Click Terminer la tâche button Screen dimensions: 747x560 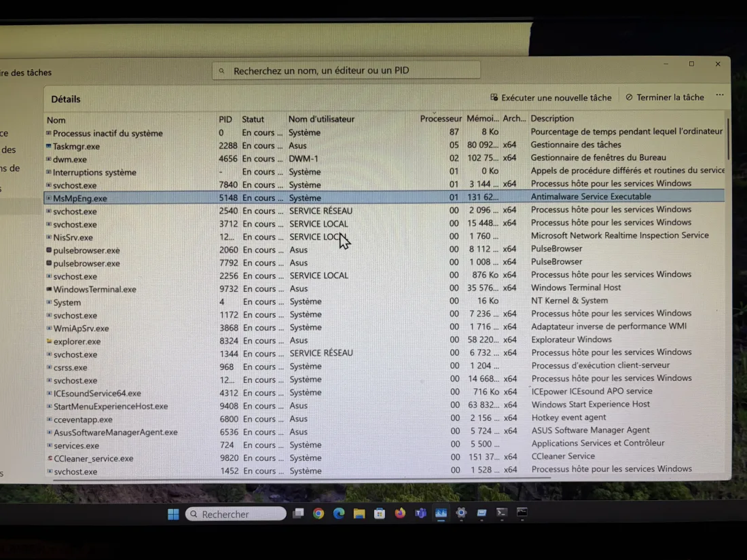coord(665,97)
